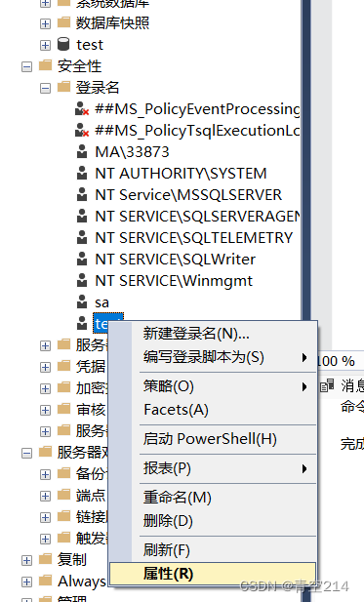Click the 消息 tab icon
Image resolution: width=364 pixels, height=602 pixels.
(x=327, y=385)
